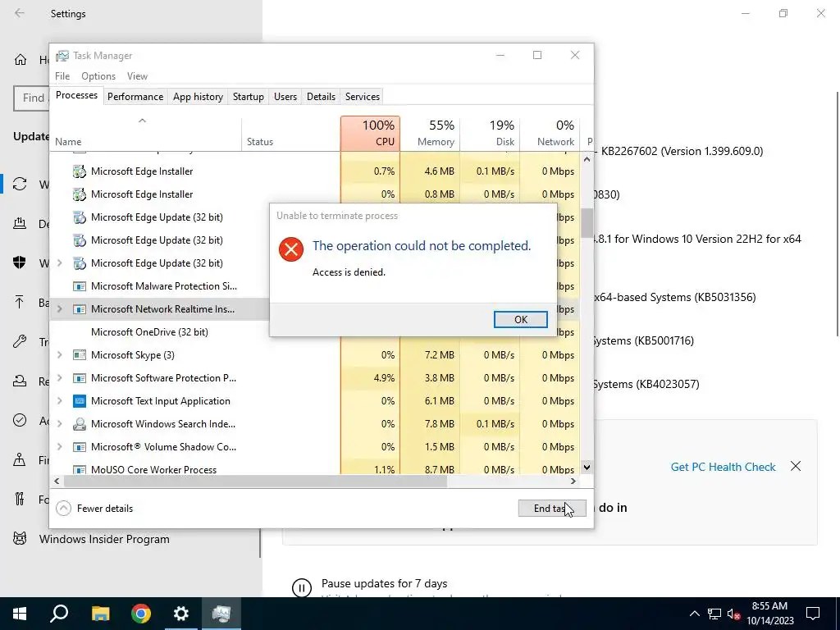Expand Microsoft Volume Shadow Copy row
This screenshot has height=630, width=840.
(59, 447)
